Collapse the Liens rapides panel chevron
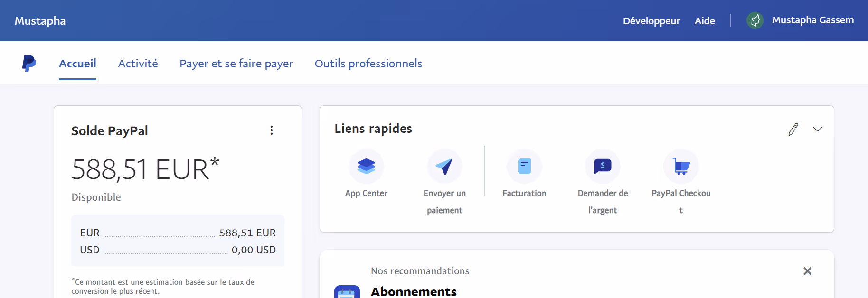This screenshot has width=868, height=298. [818, 129]
